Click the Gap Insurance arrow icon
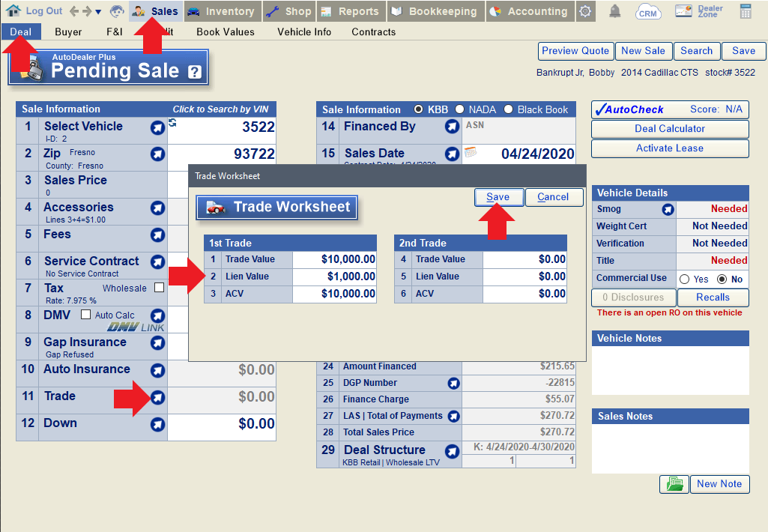The image size is (768, 532). click(157, 343)
